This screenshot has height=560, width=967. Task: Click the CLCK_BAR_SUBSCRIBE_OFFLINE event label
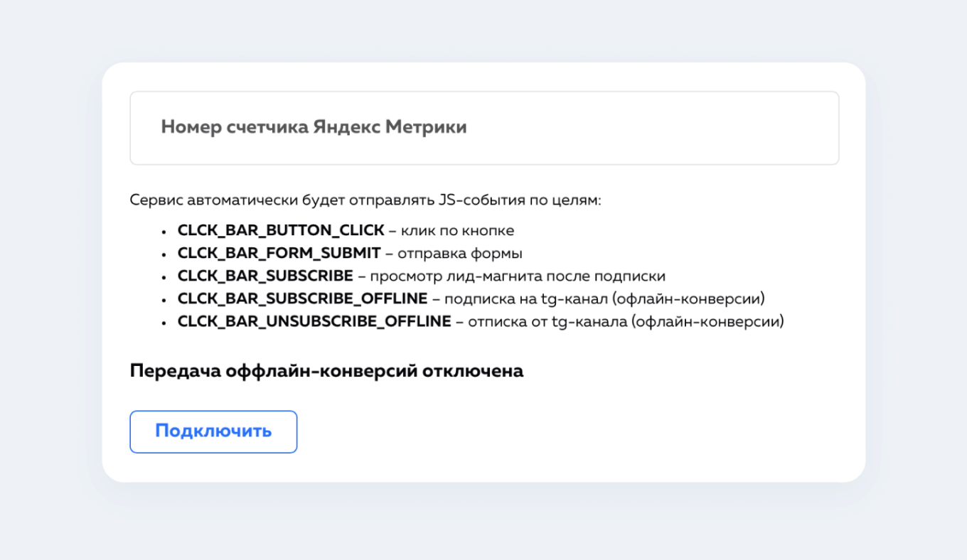click(x=301, y=298)
